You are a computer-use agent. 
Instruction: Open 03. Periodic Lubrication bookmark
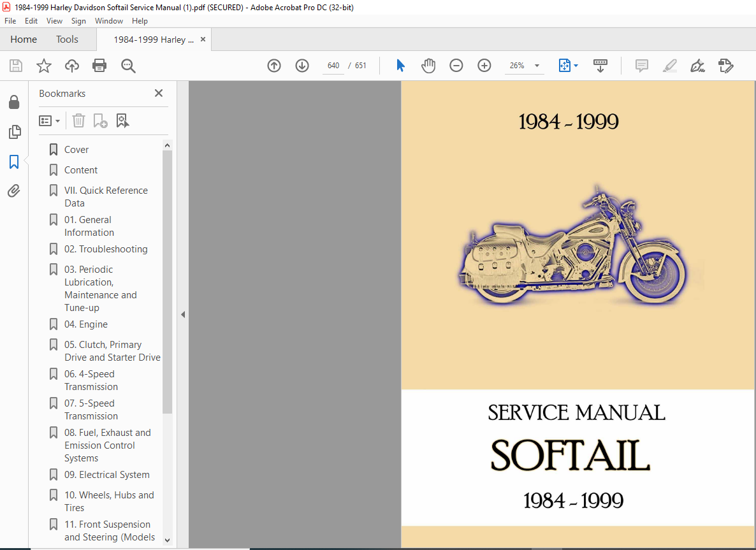(x=101, y=288)
